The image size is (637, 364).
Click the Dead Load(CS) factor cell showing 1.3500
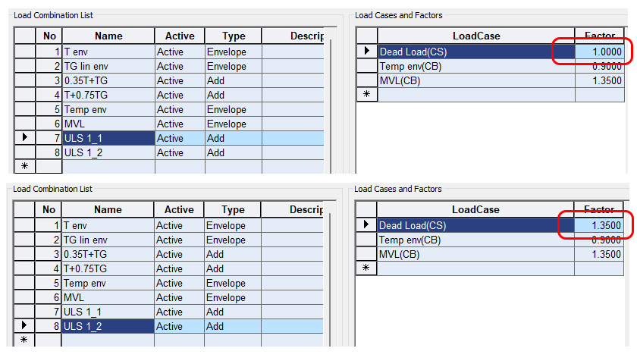coord(599,225)
